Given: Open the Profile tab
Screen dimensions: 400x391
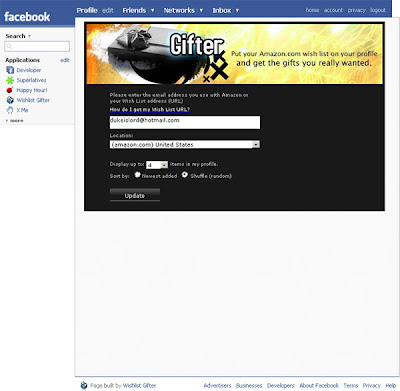Looking at the screenshot, I should tap(87, 10).
